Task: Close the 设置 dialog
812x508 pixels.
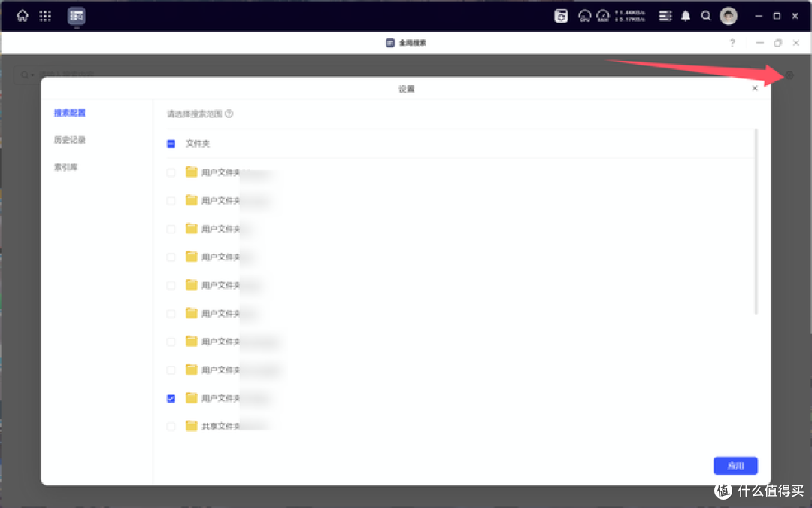Action: coord(755,88)
